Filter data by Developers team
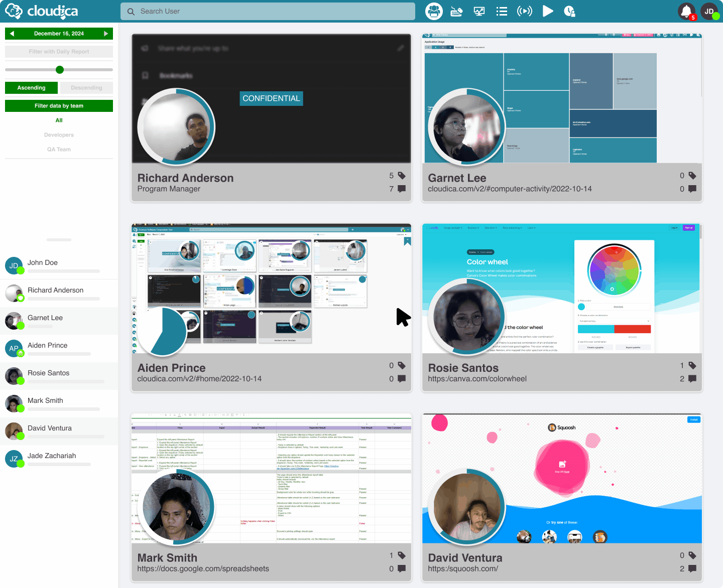The height and width of the screenshot is (588, 723). (x=59, y=134)
